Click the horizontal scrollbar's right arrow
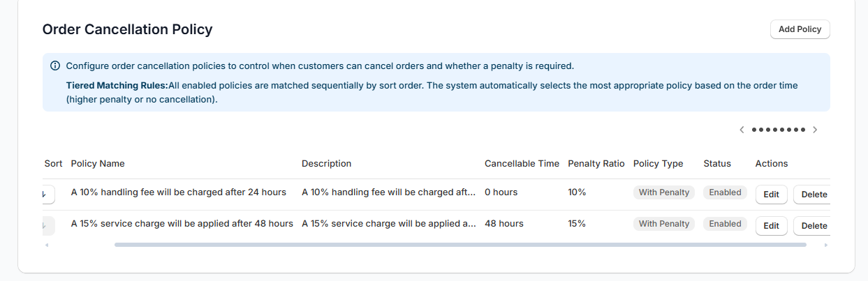Image resolution: width=868 pixels, height=281 pixels. coord(826,245)
